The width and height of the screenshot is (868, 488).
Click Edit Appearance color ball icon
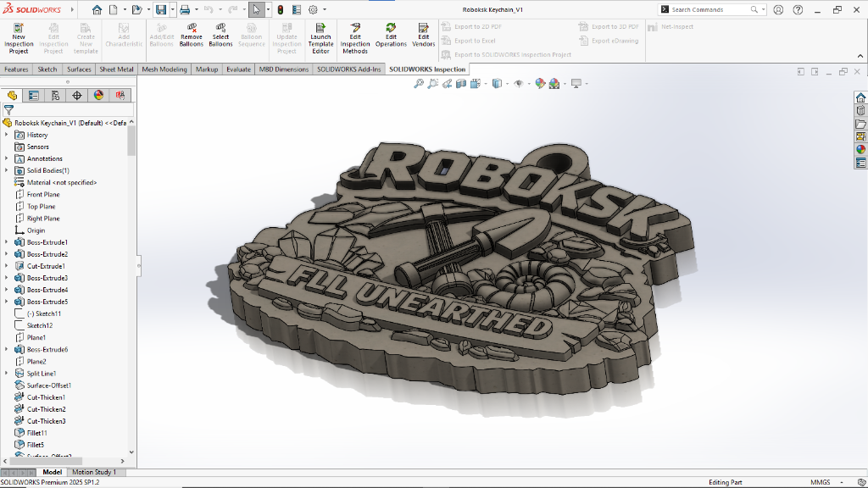[x=540, y=84]
